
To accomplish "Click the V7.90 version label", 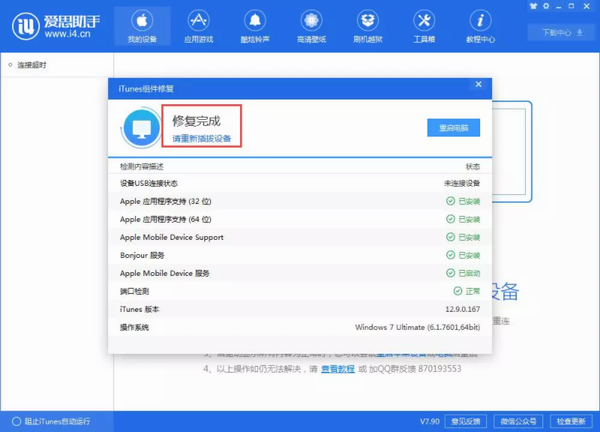I will (429, 421).
